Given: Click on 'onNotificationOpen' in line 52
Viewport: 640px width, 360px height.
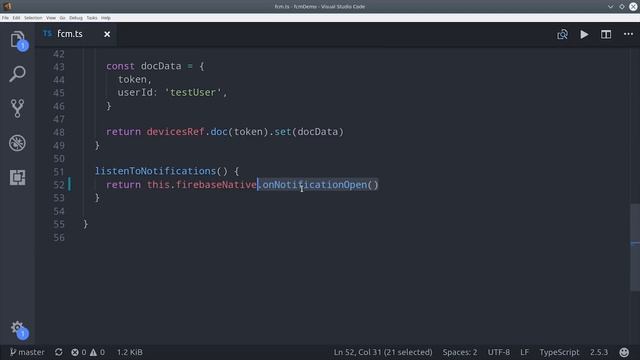Looking at the screenshot, I should pyautogui.click(x=314, y=185).
